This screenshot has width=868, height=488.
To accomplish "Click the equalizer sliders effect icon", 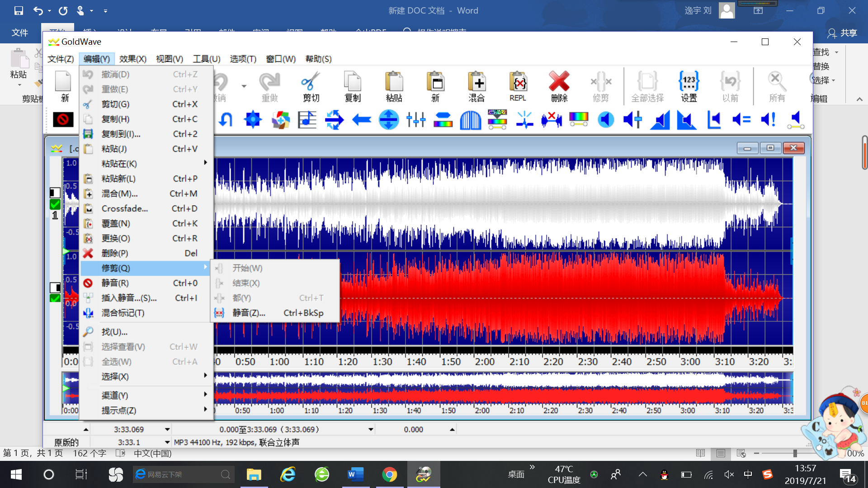I will 415,120.
